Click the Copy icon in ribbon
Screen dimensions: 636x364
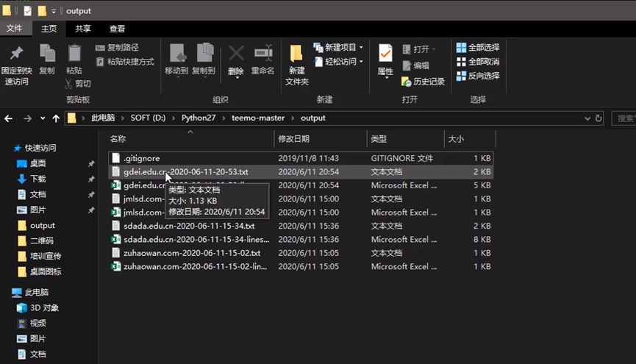tap(47, 54)
